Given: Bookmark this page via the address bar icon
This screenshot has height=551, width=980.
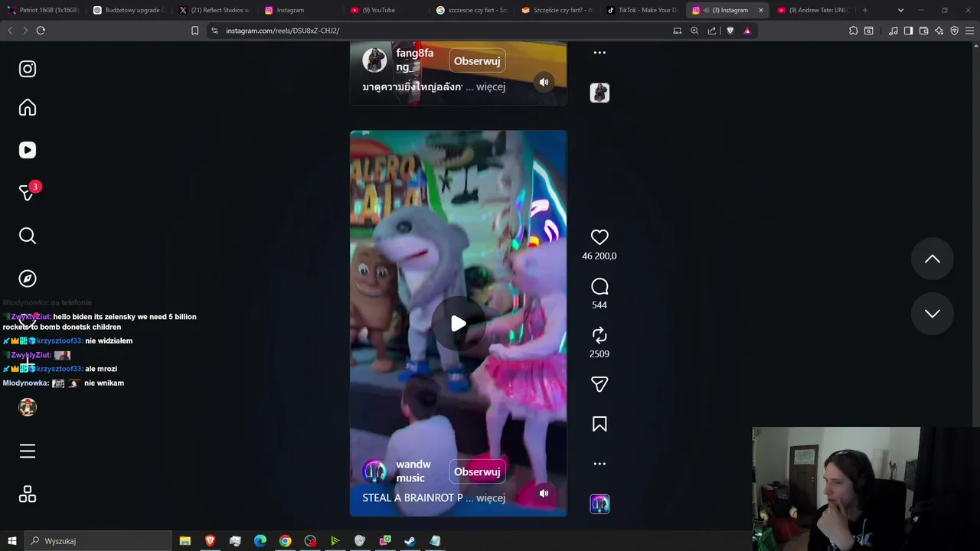Looking at the screenshot, I should [194, 31].
